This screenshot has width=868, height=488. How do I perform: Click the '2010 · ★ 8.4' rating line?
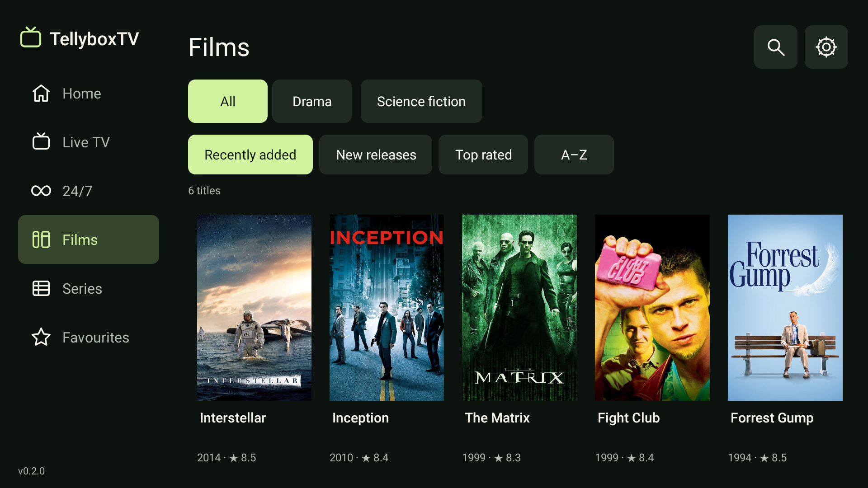pos(359,458)
